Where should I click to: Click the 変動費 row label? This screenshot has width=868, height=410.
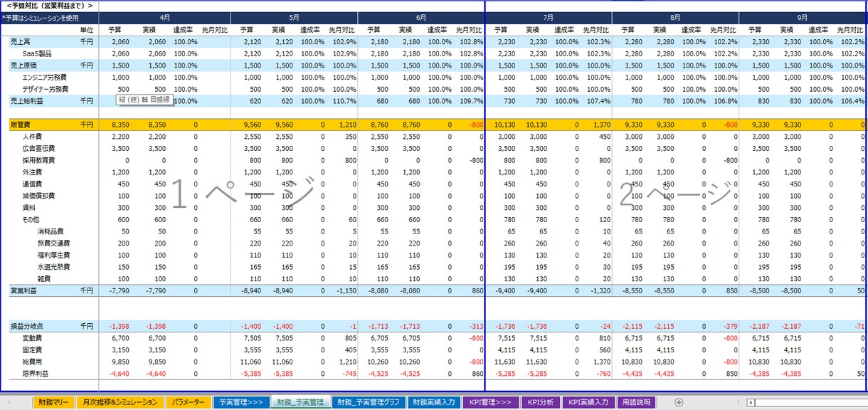point(33,338)
